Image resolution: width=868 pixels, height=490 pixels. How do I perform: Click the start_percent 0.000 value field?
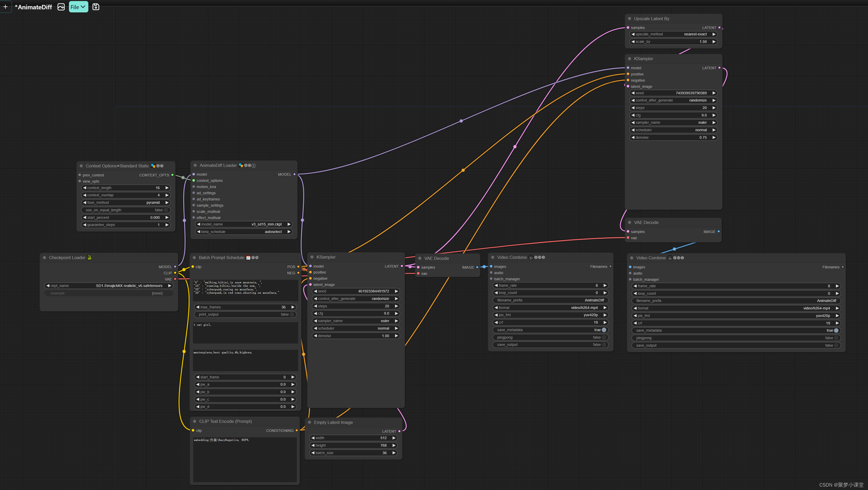coord(126,217)
